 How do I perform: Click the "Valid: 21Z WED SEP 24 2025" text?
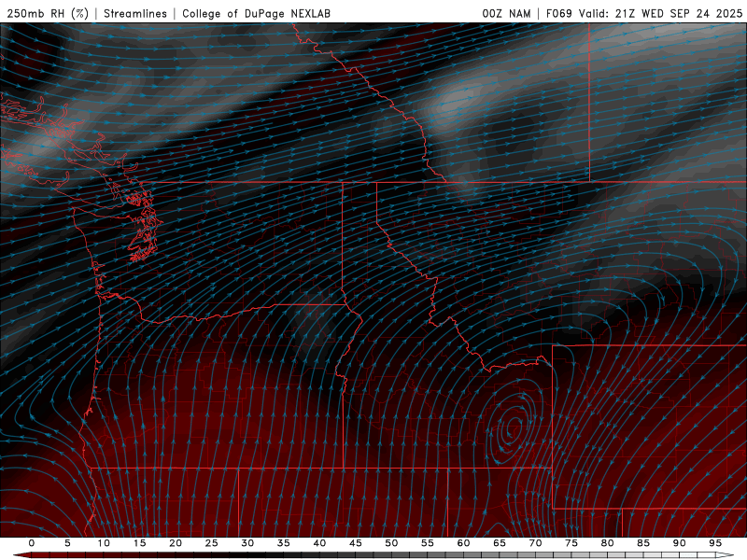click(x=660, y=13)
